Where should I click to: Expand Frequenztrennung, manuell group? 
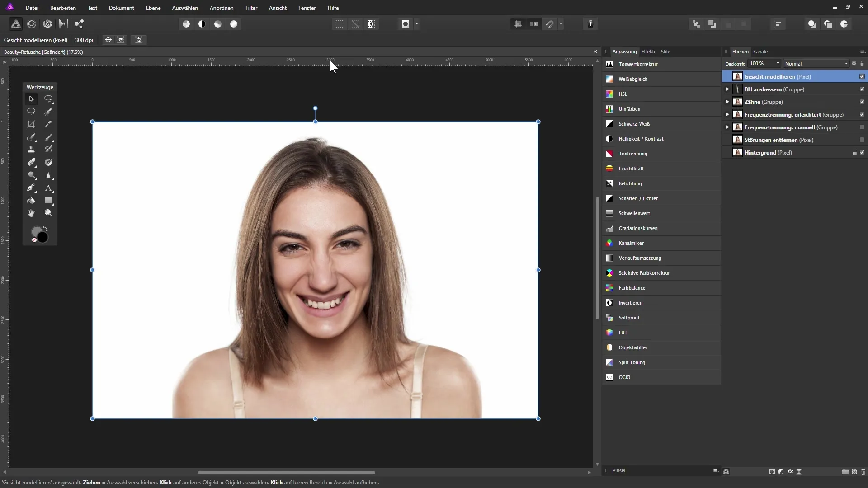(x=727, y=127)
